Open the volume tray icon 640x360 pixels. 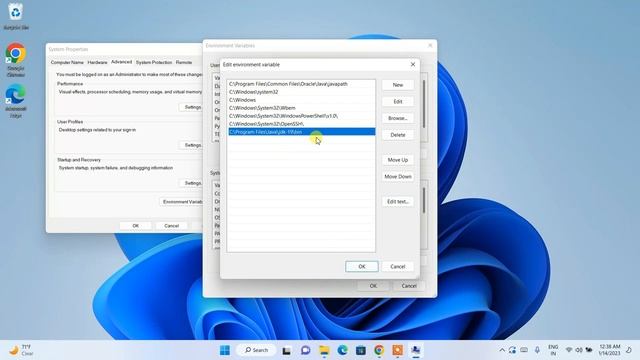point(579,350)
